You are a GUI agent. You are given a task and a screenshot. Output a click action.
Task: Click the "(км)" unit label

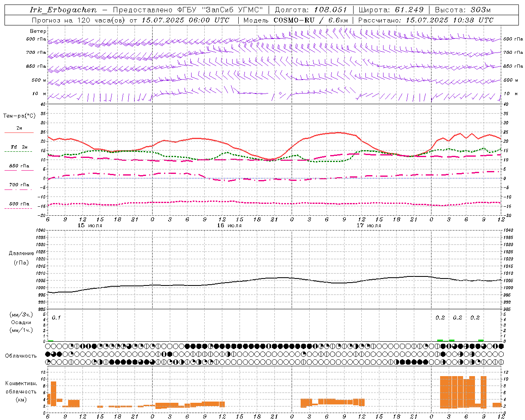(21, 399)
